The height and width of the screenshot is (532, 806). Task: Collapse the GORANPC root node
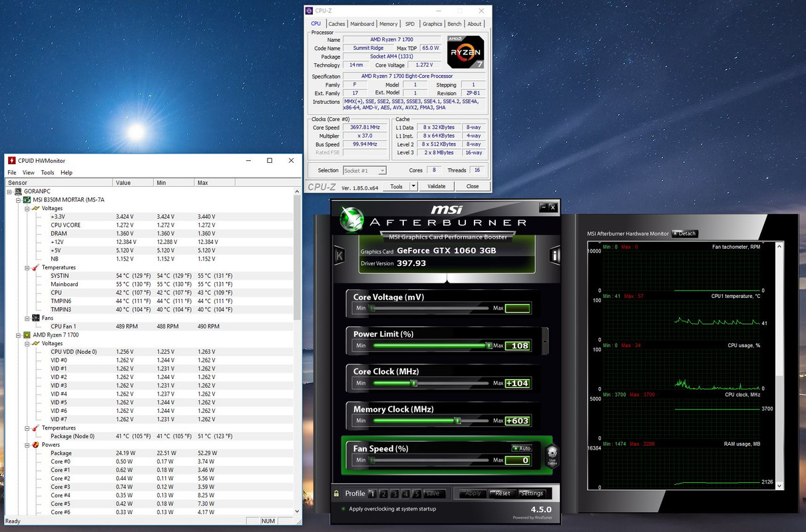point(10,192)
